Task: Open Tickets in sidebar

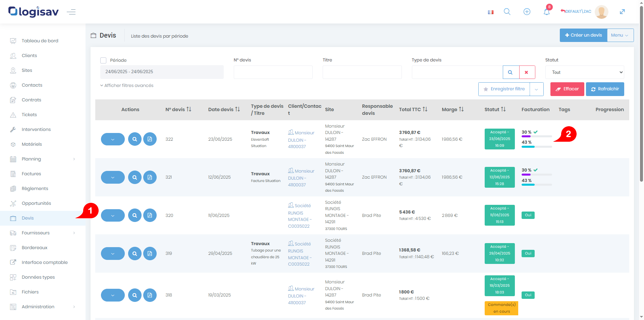Action: [29, 115]
